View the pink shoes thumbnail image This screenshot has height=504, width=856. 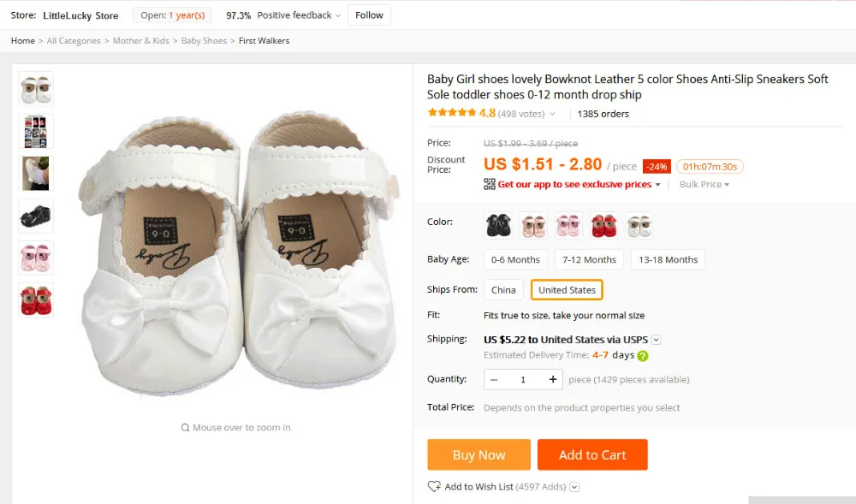click(36, 258)
